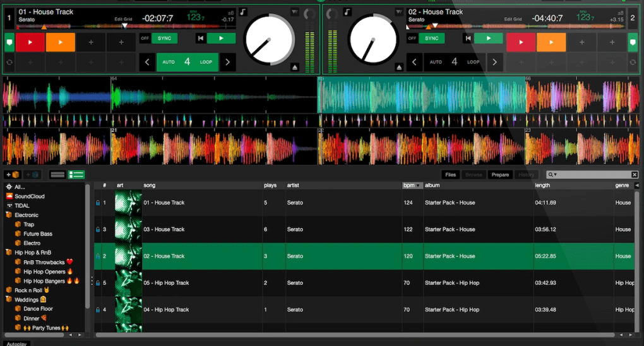Screen dimensions: 644x346
Task: Trigger the orange cue point on deck 2
Action: (x=551, y=42)
